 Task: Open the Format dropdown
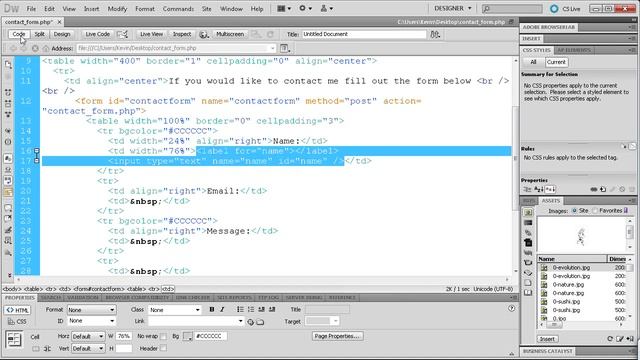91,310
